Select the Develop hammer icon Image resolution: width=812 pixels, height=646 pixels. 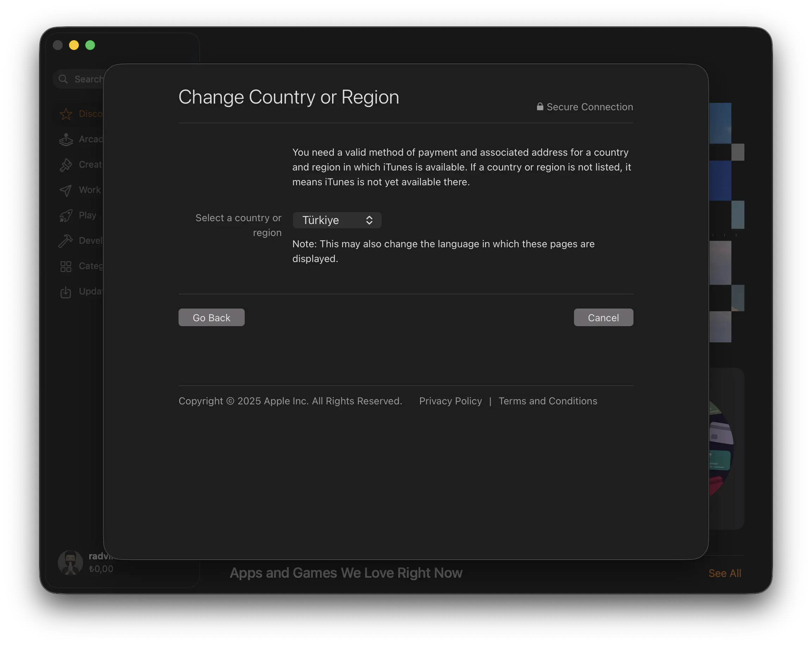[x=66, y=241]
